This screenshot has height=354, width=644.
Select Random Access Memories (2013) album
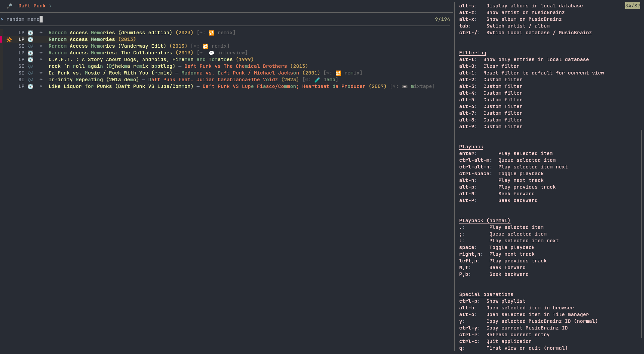[x=92, y=40]
